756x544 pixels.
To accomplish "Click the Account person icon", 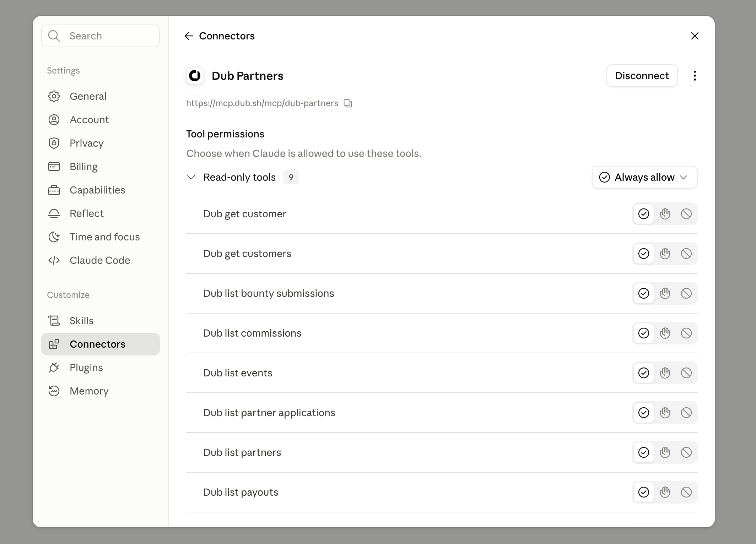I will 54,120.
